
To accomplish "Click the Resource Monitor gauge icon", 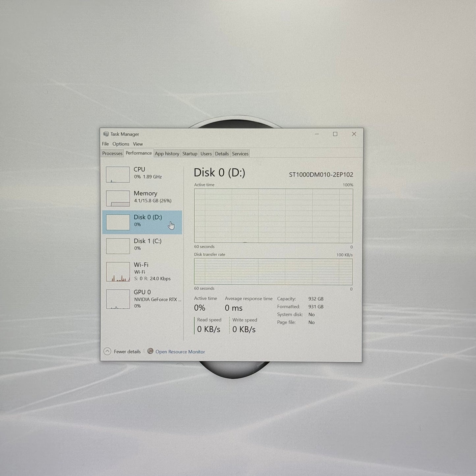I will (150, 351).
